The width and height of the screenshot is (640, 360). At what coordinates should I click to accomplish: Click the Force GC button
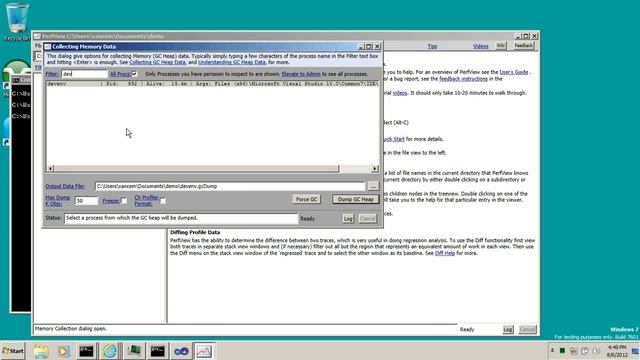(307, 199)
